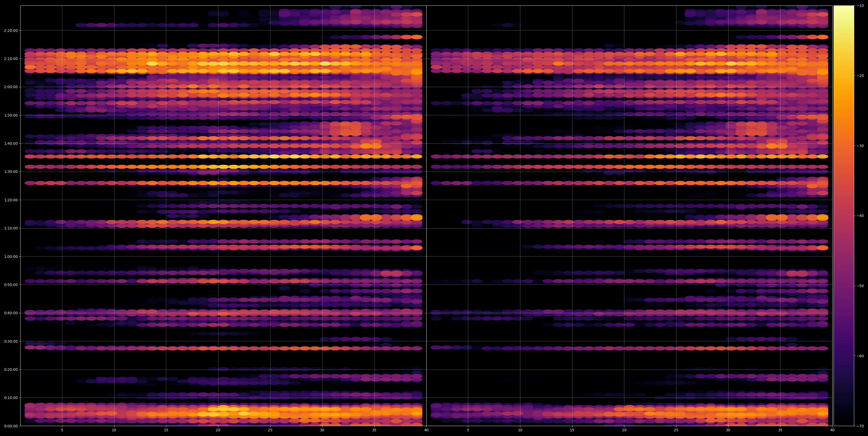Image resolution: width=868 pixels, height=436 pixels.
Task: Select x-axis label 20 of left panel
Action: [218, 430]
